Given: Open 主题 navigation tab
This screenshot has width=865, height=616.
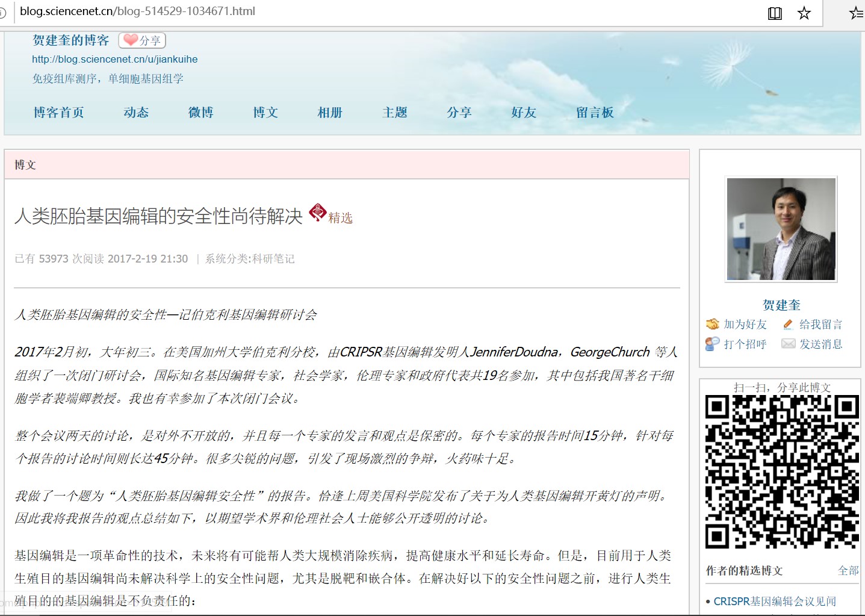Looking at the screenshot, I should [395, 113].
